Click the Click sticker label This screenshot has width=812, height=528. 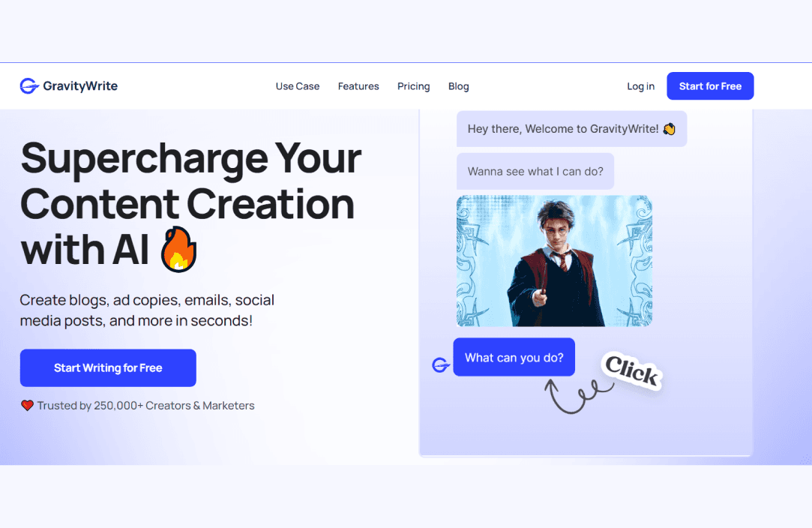coord(632,371)
